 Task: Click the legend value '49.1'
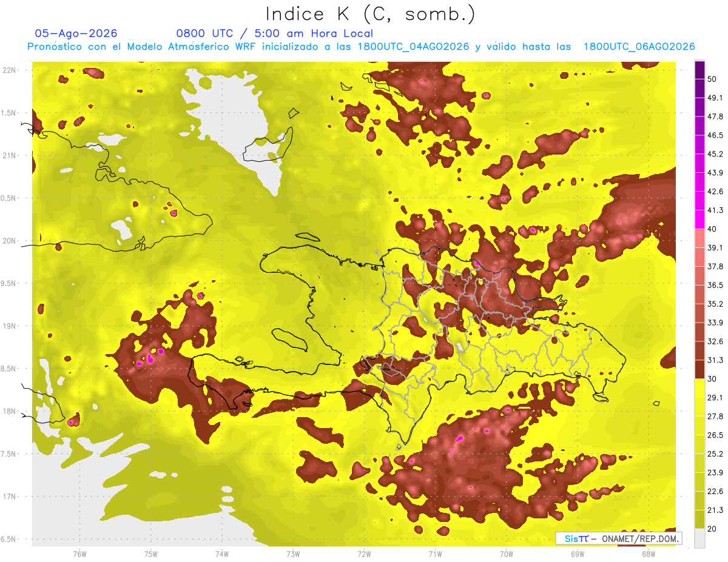point(715,98)
